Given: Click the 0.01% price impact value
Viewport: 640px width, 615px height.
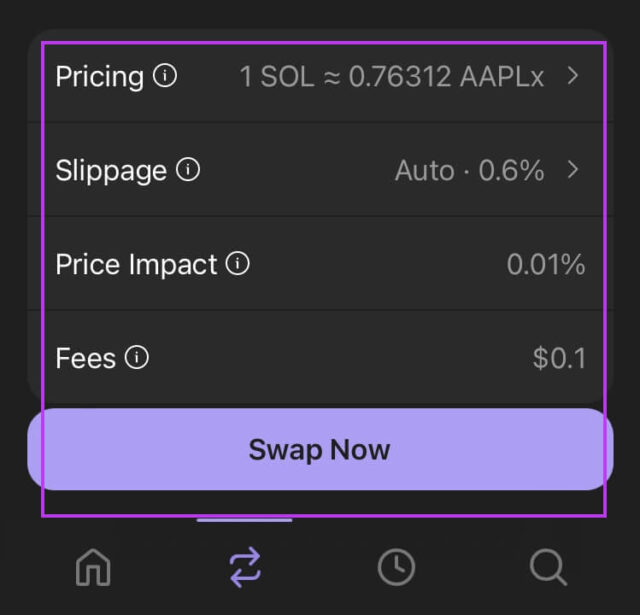Looking at the screenshot, I should pyautogui.click(x=546, y=265).
